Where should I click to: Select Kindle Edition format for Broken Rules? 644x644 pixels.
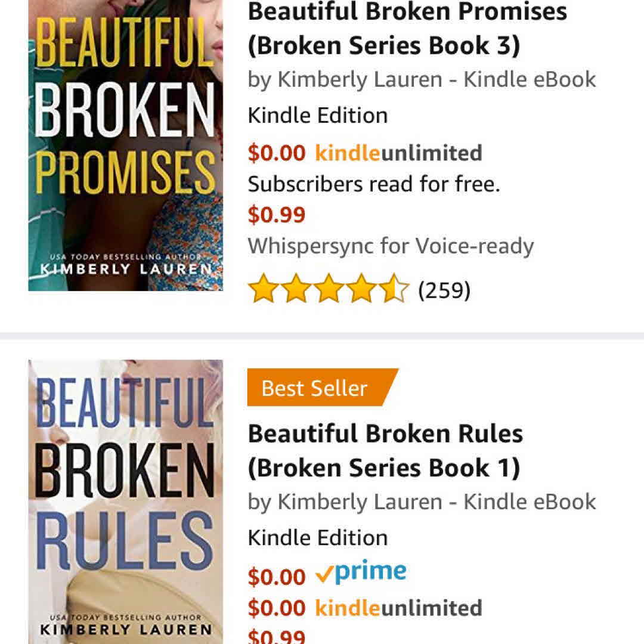click(318, 537)
